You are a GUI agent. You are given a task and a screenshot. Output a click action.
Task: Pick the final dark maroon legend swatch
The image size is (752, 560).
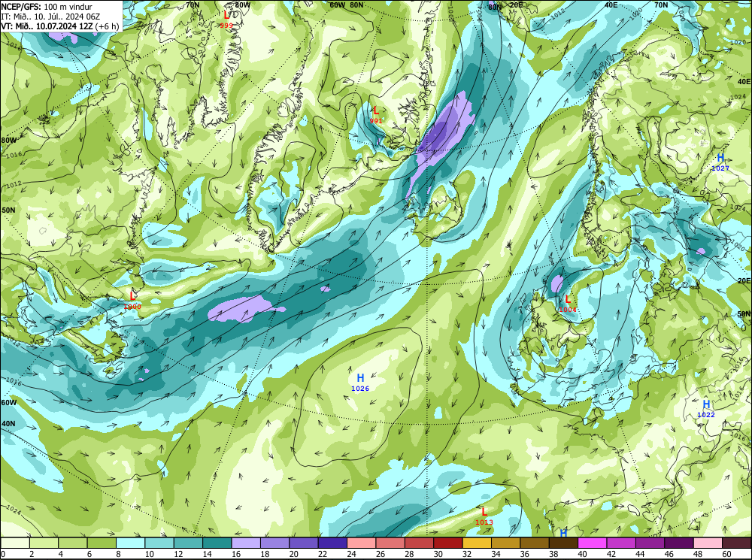click(736, 543)
